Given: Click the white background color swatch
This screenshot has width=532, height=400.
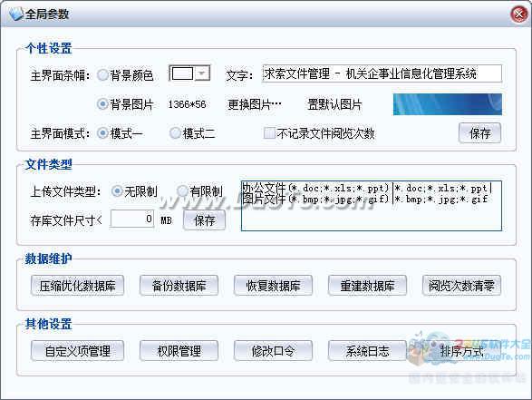Looking at the screenshot, I should tap(182, 73).
